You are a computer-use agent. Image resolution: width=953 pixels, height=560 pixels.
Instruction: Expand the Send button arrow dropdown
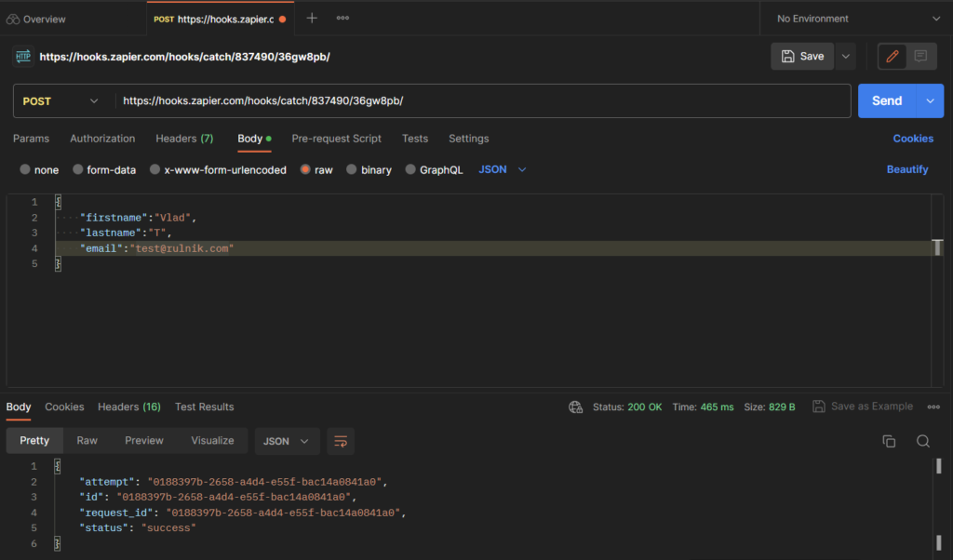[931, 100]
